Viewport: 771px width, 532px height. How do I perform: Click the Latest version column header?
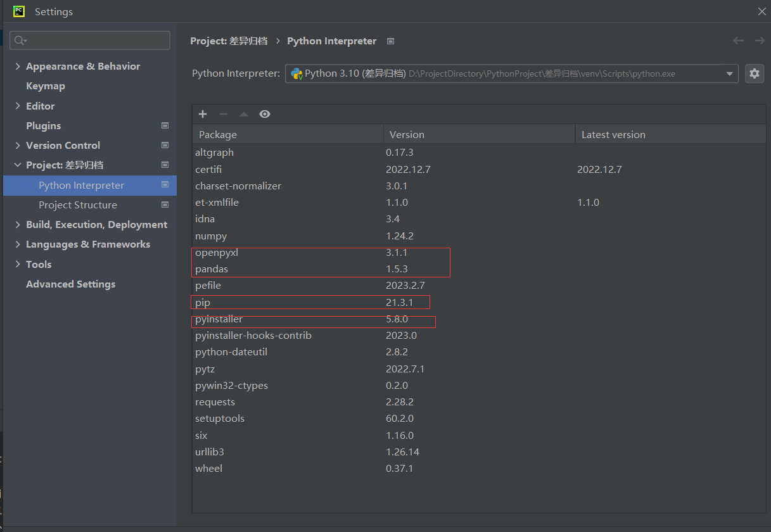tap(671, 134)
